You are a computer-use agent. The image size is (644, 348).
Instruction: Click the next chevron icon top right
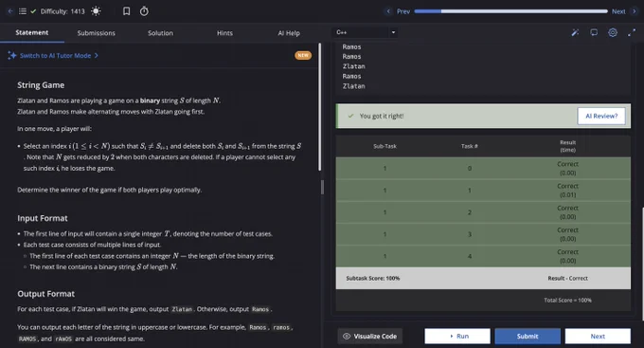pos(634,11)
